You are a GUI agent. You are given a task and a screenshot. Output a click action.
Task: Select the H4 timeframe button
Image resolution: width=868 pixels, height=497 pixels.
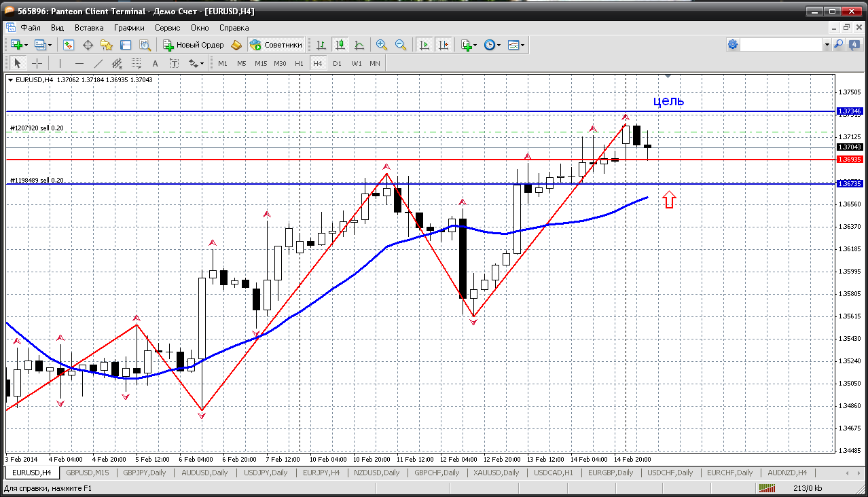click(x=318, y=63)
